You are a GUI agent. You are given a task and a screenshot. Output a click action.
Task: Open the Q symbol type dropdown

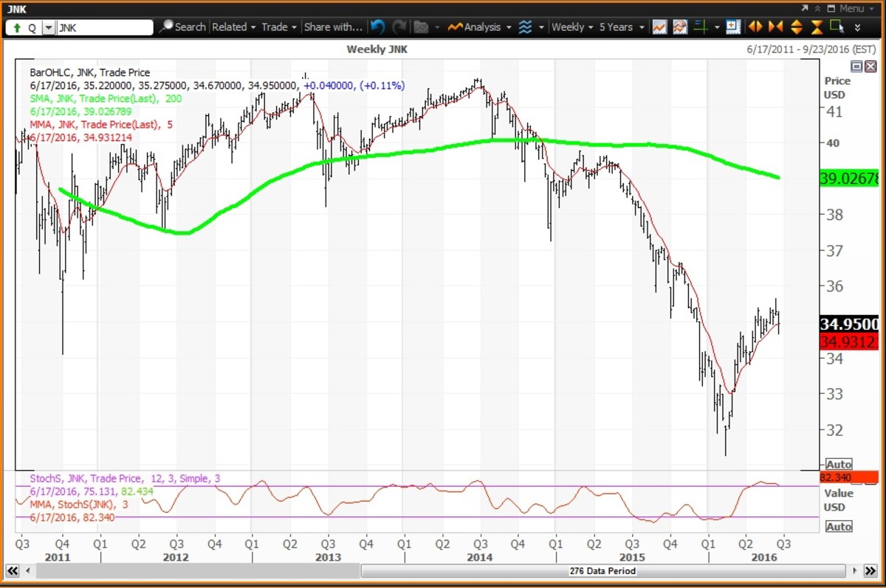point(49,28)
